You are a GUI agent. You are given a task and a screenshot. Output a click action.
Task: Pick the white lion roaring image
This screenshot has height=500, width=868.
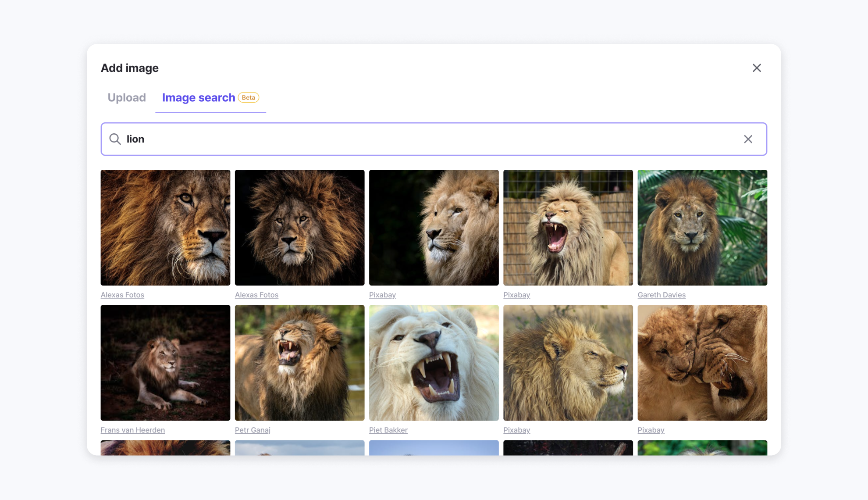[x=434, y=363]
